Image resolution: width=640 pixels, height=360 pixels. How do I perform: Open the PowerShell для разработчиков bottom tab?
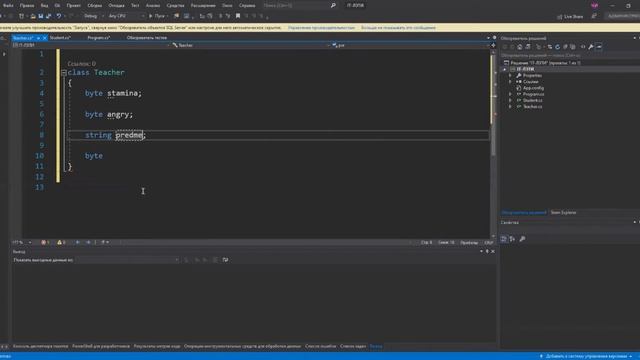[101, 347]
